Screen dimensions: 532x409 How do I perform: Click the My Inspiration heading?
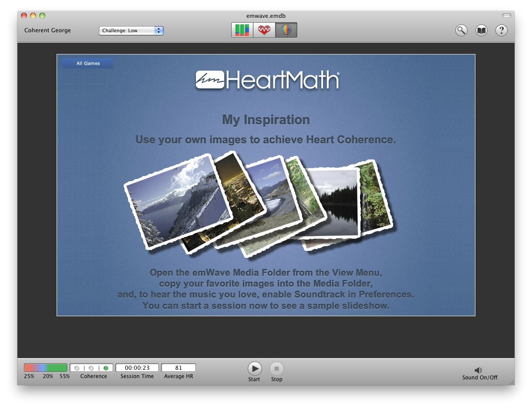(x=266, y=120)
